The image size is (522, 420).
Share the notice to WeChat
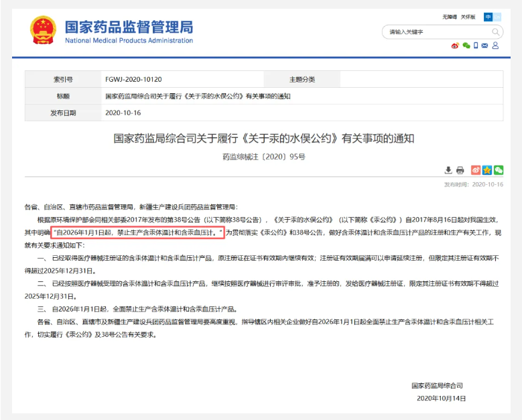(499, 170)
